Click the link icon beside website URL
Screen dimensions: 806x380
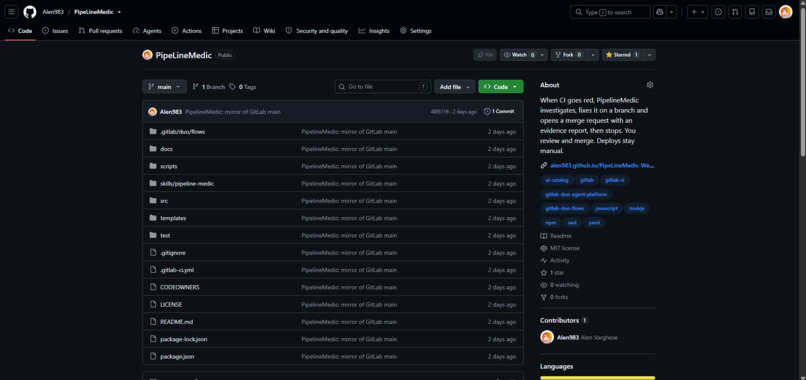coord(544,166)
